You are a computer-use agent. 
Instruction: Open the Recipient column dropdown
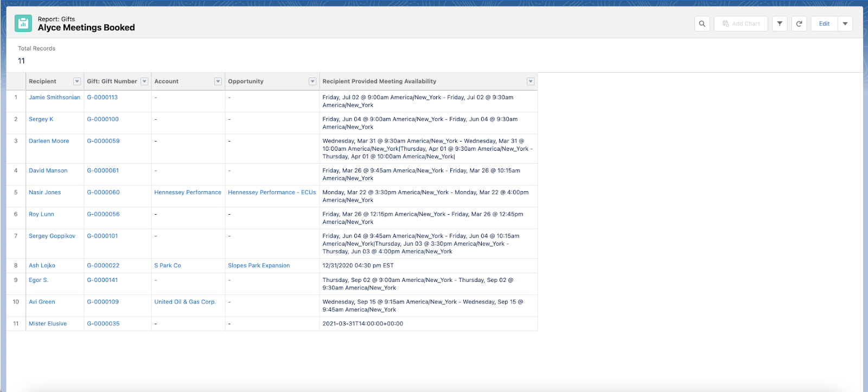(x=77, y=81)
